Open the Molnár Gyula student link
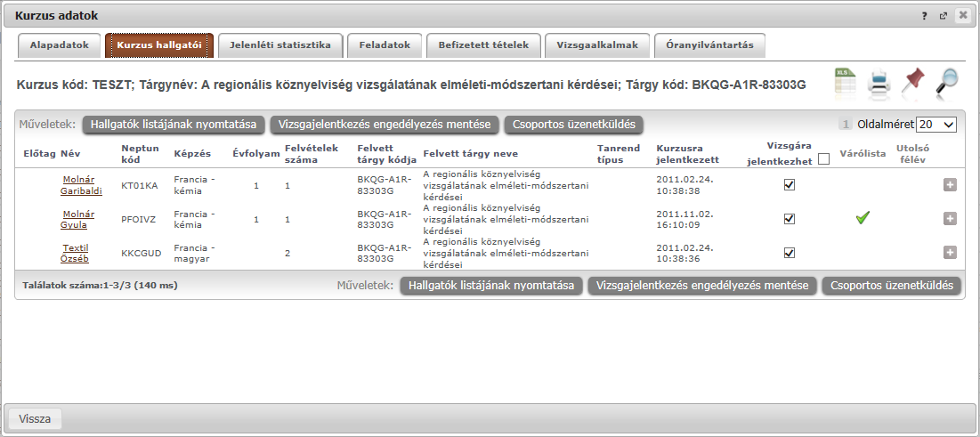The width and height of the screenshot is (980, 437). tap(78, 219)
